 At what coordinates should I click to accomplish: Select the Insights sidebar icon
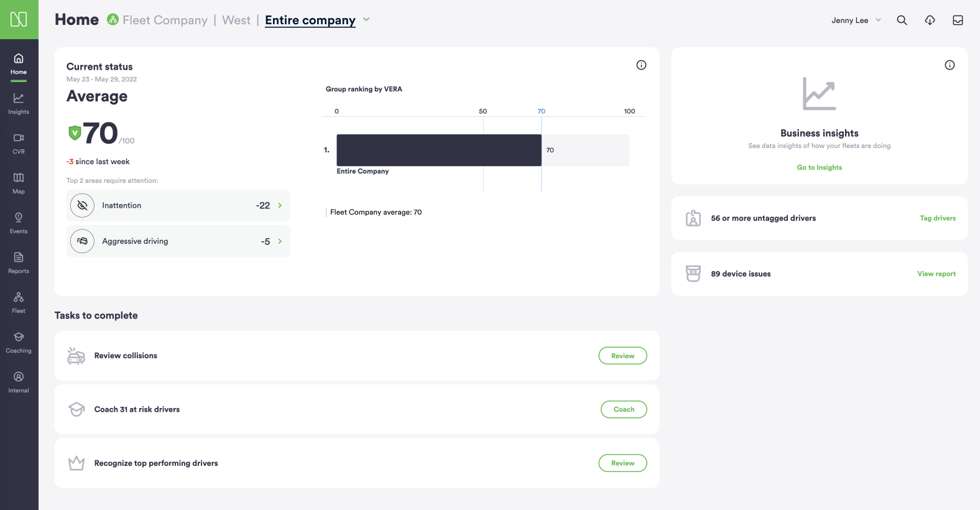pyautogui.click(x=18, y=103)
